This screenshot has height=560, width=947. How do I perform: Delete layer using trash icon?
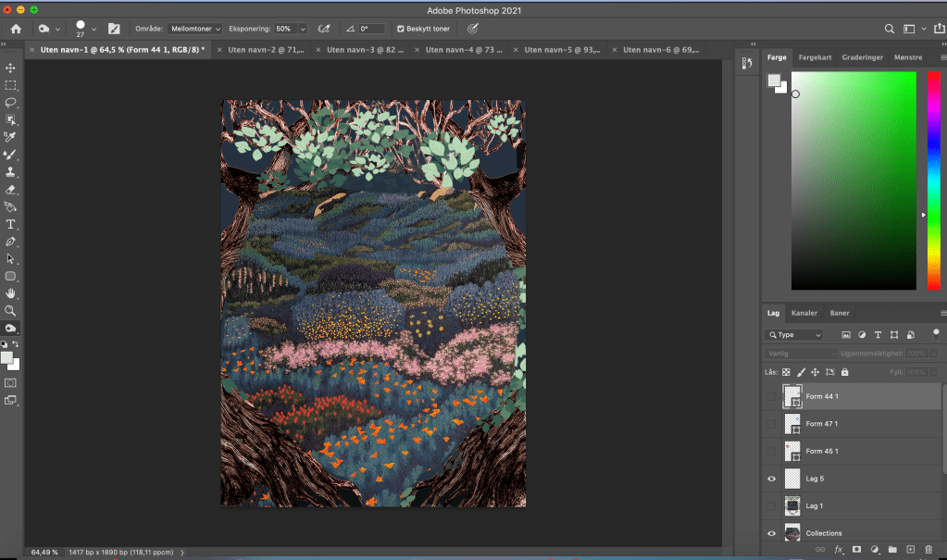pyautogui.click(x=928, y=550)
